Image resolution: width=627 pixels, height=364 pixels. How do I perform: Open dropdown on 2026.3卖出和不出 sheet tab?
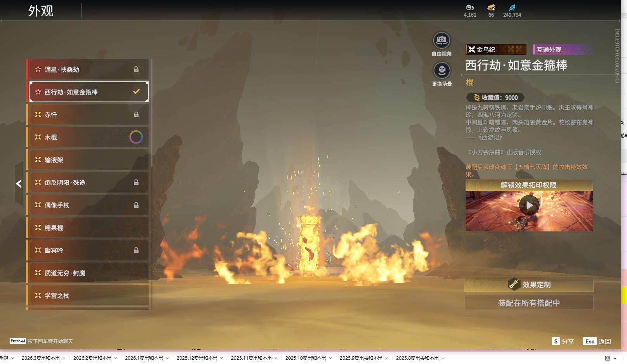[64, 358]
